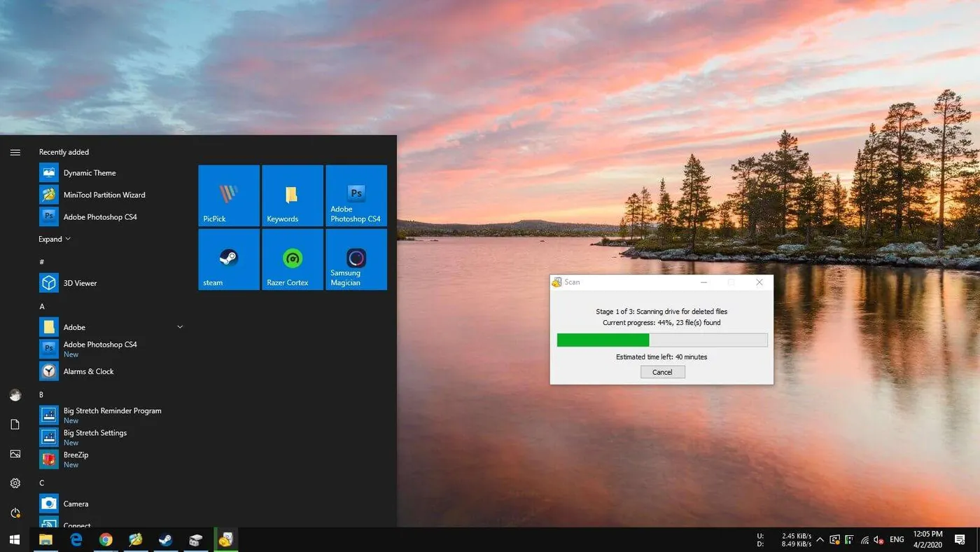The height and width of the screenshot is (552, 980).
Task: Open the Camera app
Action: point(112,504)
